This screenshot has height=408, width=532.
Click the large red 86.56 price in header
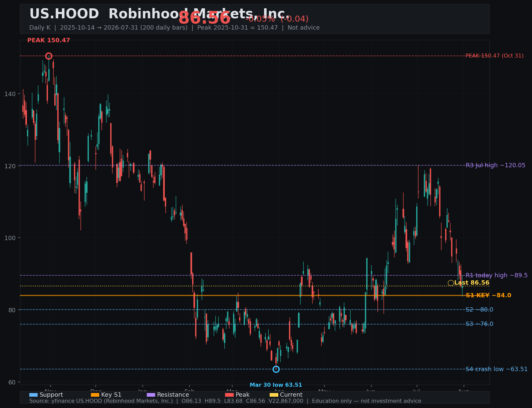[204, 18]
